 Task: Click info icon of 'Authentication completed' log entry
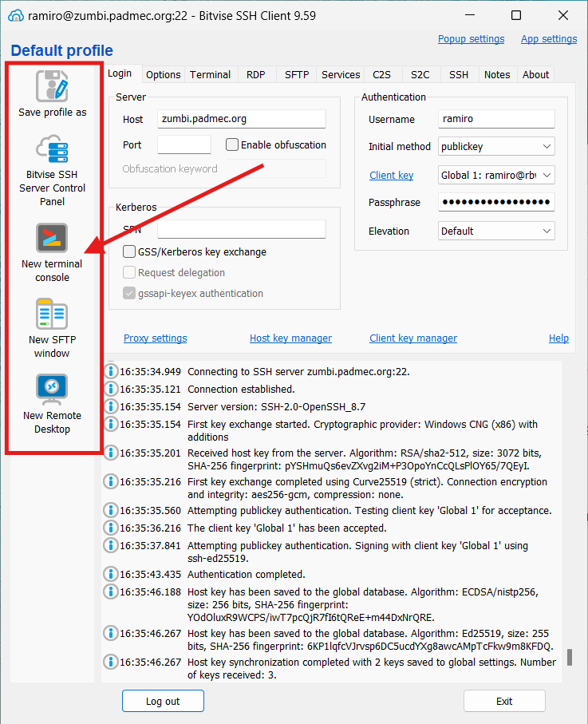pyautogui.click(x=111, y=574)
